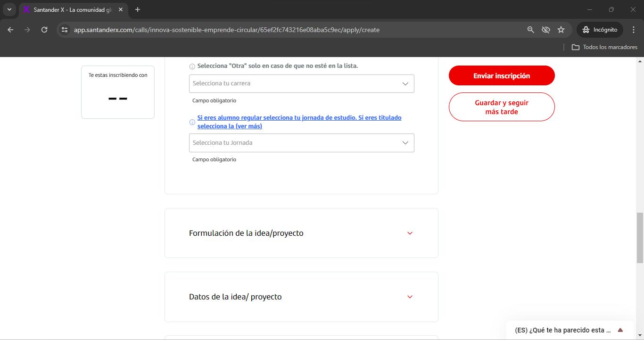Click the Incógnito profile button
644x340 pixels.
click(x=600, y=30)
